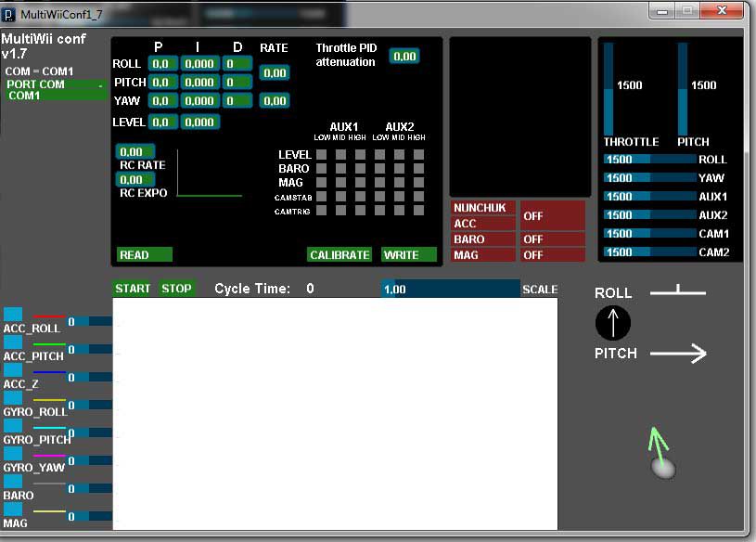Image resolution: width=756 pixels, height=542 pixels.
Task: Toggle the GYRO_YAW graph trace square
Action: [13, 454]
